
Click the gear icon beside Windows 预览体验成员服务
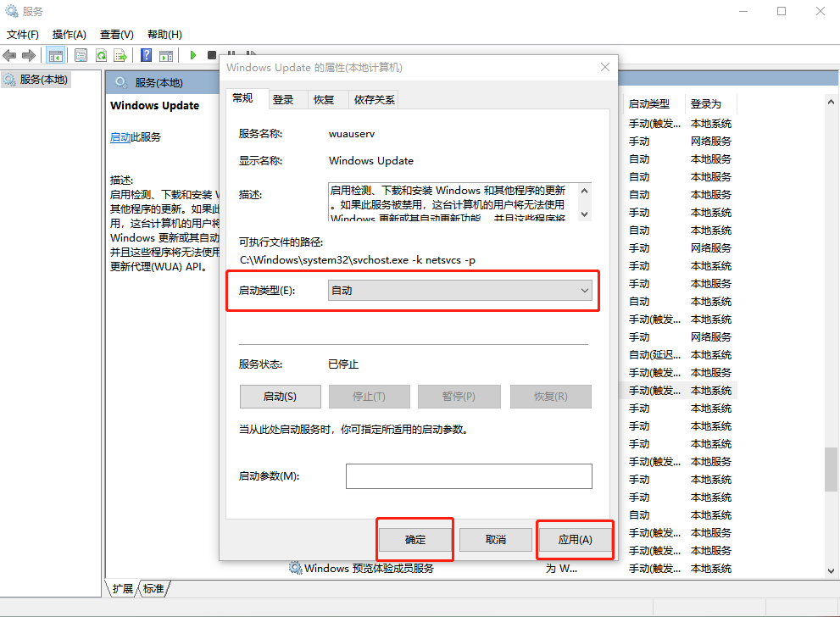coord(293,569)
